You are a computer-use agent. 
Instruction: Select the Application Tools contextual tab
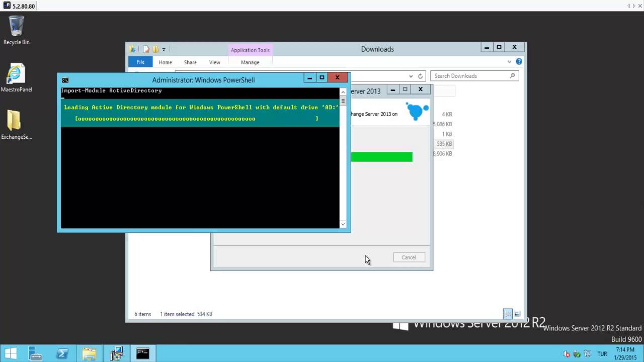(x=250, y=50)
